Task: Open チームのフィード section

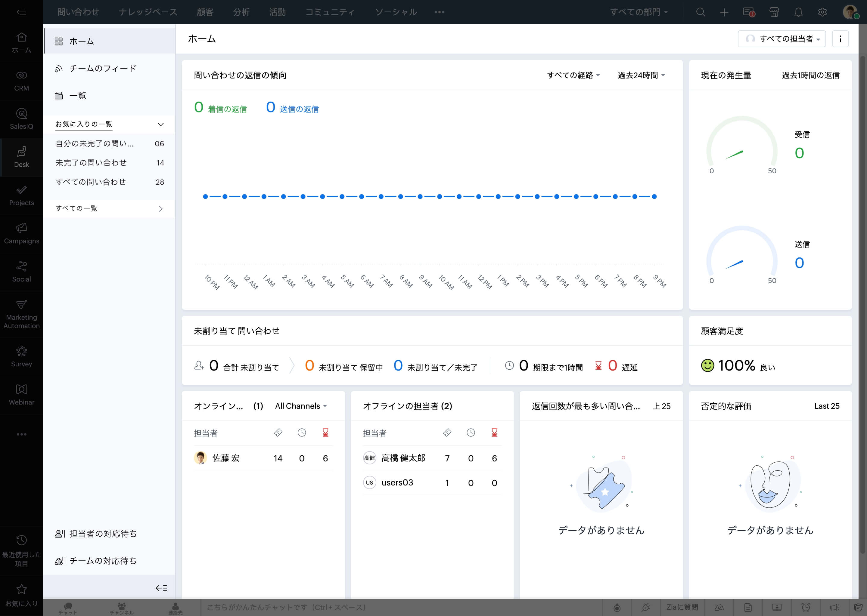Action: pyautogui.click(x=103, y=69)
